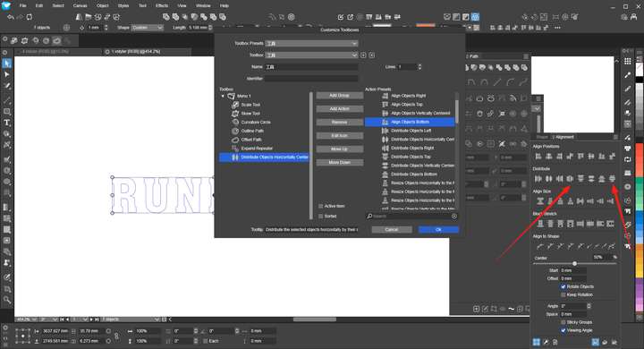Open the Effects menu
Viewport: 644px width, 349px height.
(161, 5)
